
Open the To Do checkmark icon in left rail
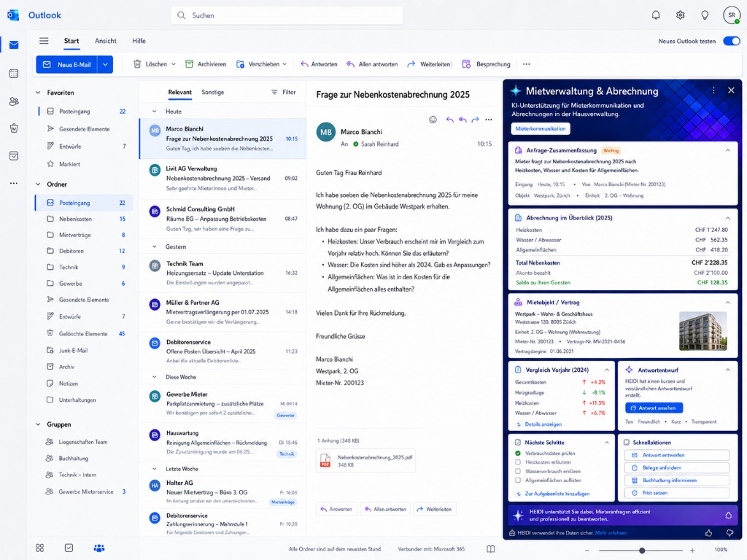tap(14, 156)
